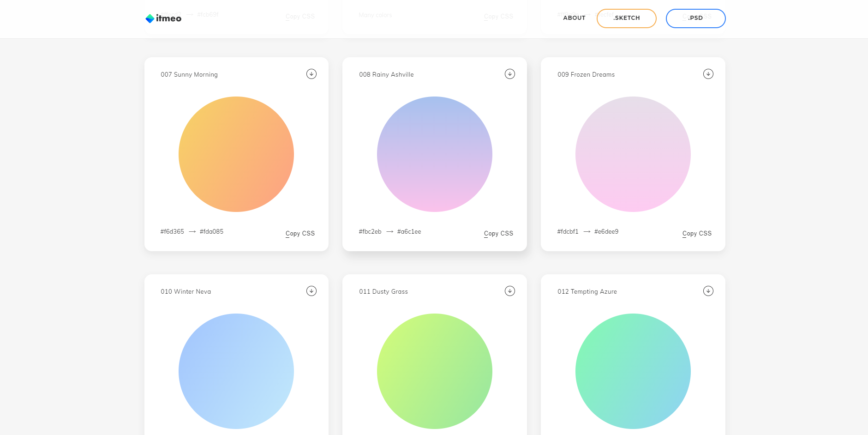This screenshot has height=435, width=868.
Task: Open the About page
Action: (x=574, y=18)
